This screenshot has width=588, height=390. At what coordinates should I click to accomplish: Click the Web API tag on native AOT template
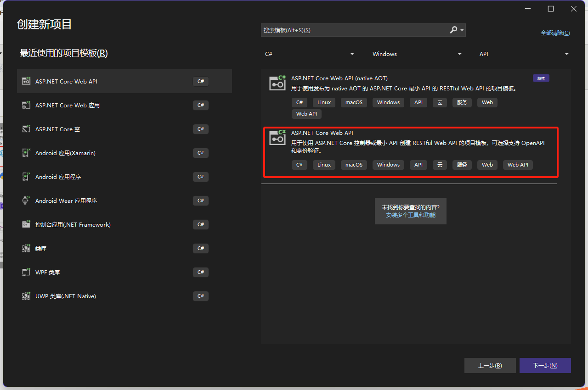coord(306,114)
